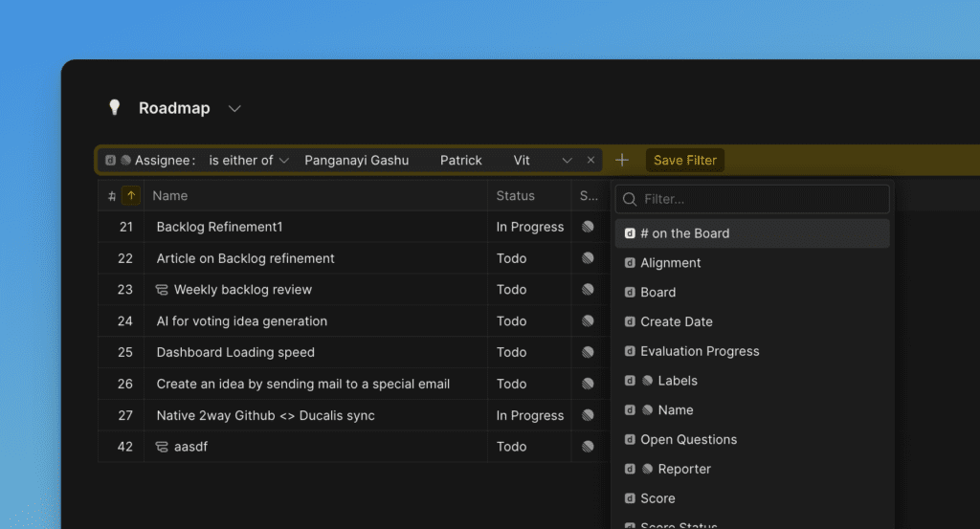This screenshot has height=529, width=980.
Task: Select Open Questions in filter list
Action: [x=688, y=439]
